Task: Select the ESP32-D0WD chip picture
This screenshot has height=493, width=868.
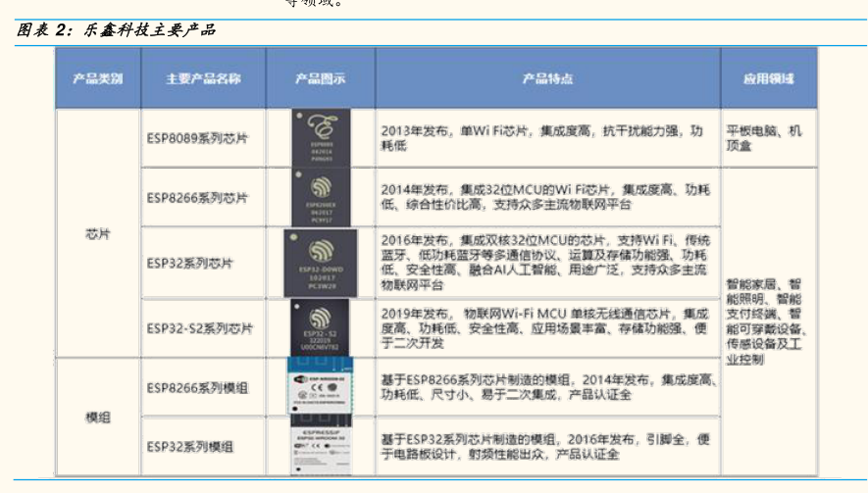Action: 321,263
